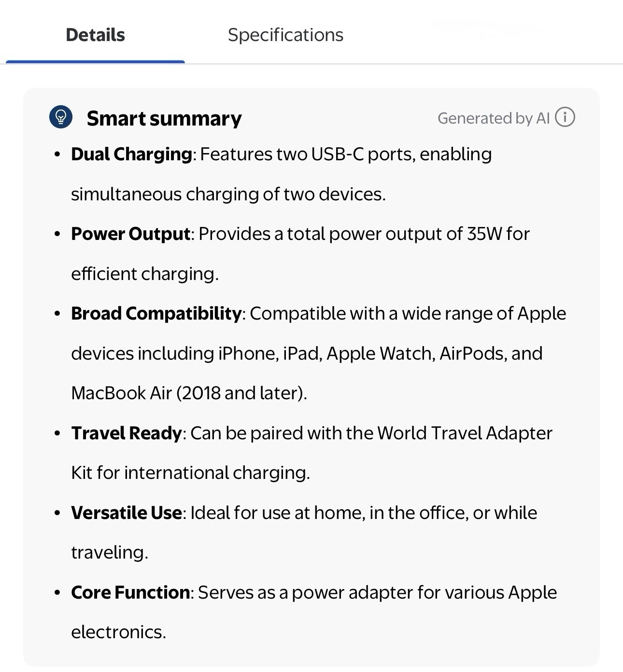Click the 'World Travel Adapter' text
The width and height of the screenshot is (623, 672).
(x=465, y=433)
